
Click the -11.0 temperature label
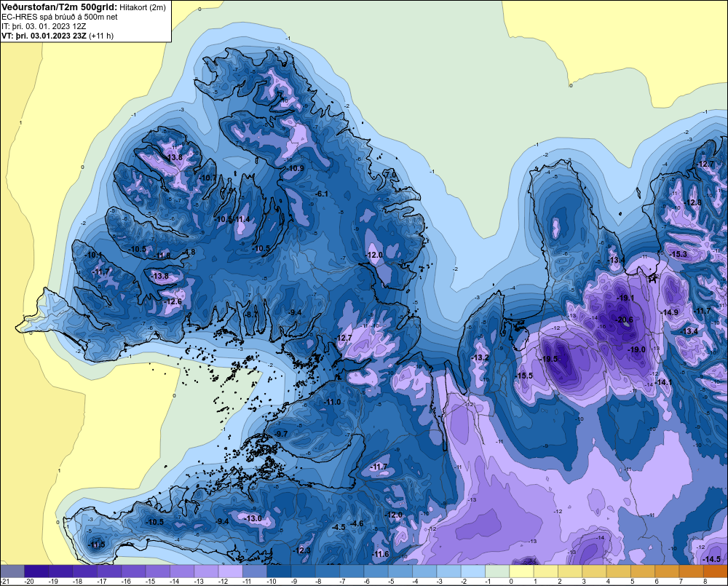coord(333,402)
